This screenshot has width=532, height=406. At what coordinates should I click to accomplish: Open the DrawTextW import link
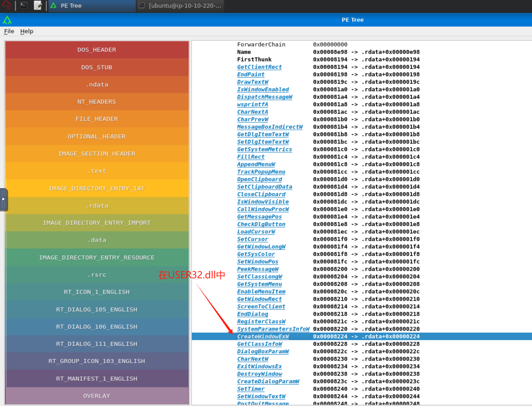coord(252,82)
